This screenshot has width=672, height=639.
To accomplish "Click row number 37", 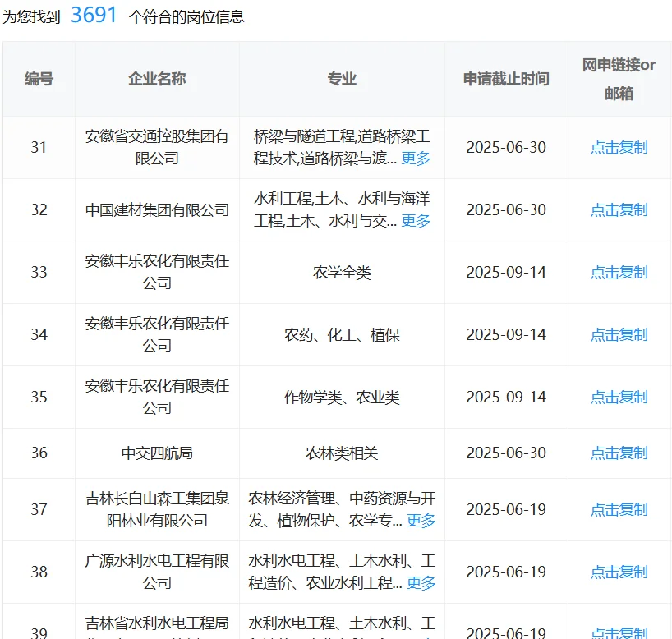I will pyautogui.click(x=39, y=509).
